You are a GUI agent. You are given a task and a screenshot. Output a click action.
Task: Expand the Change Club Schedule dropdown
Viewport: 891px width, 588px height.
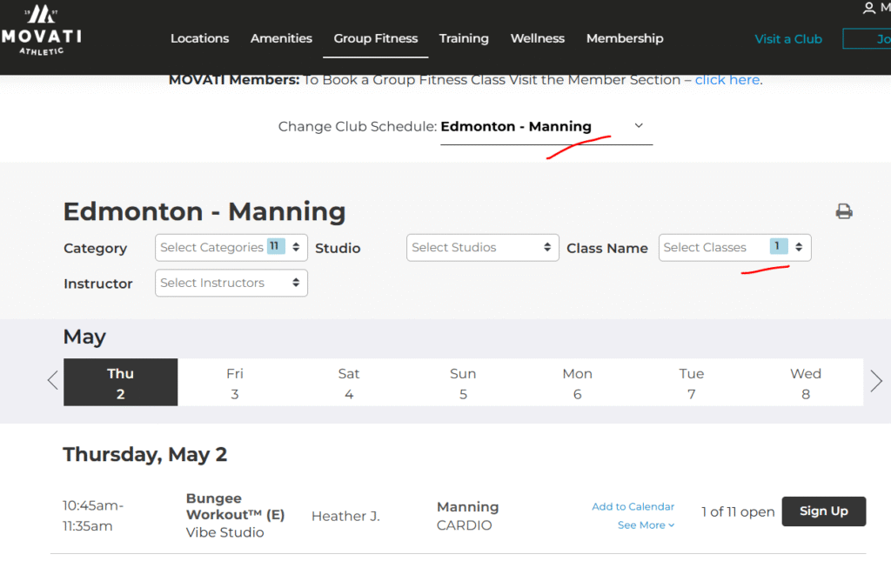(546, 127)
